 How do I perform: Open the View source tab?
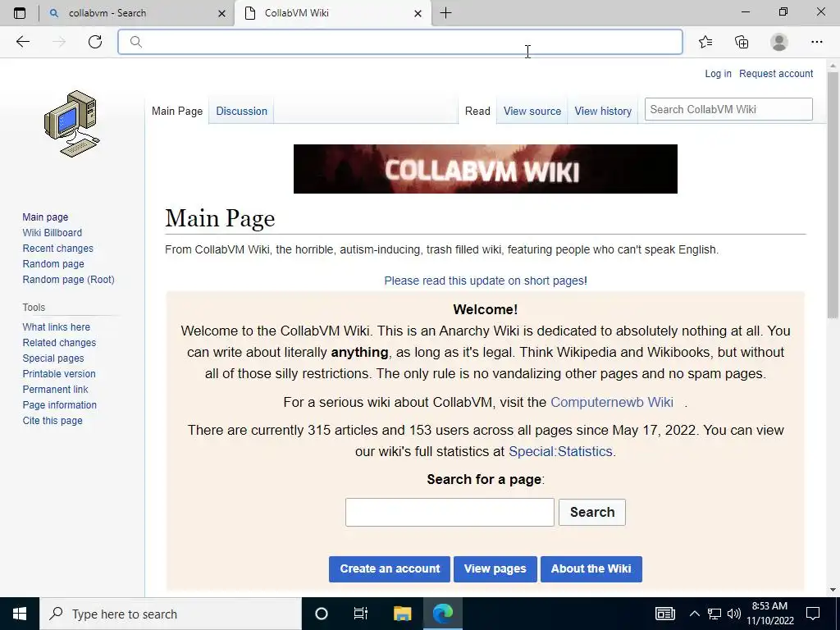coord(532,111)
